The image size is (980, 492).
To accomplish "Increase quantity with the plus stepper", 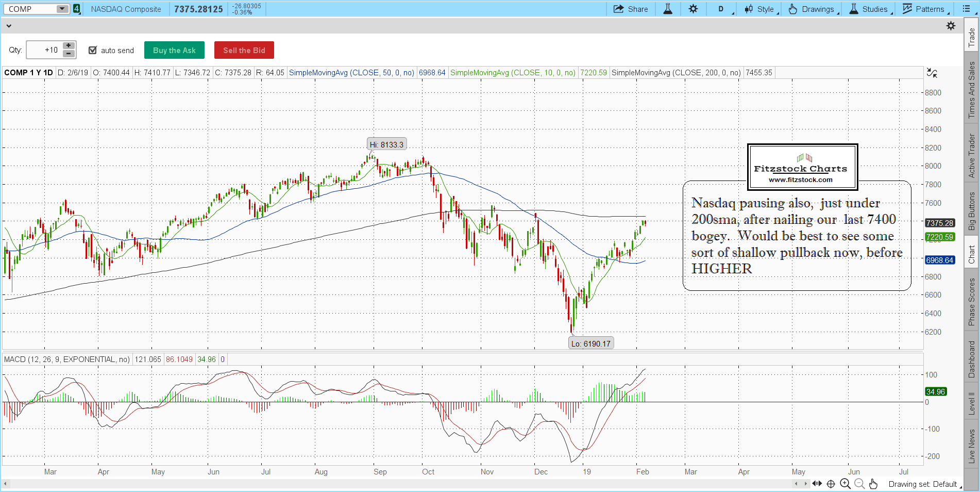I will tap(69, 46).
